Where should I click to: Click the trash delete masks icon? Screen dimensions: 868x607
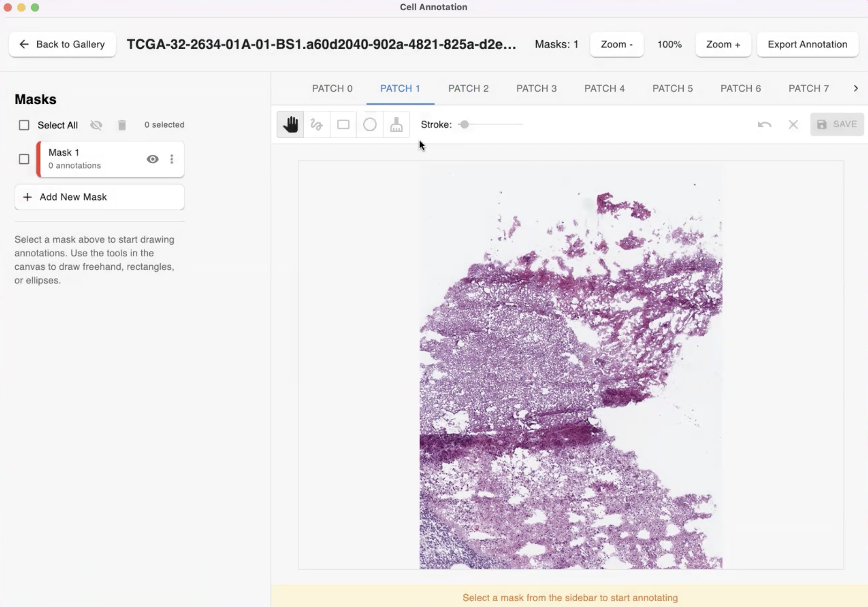coord(122,125)
